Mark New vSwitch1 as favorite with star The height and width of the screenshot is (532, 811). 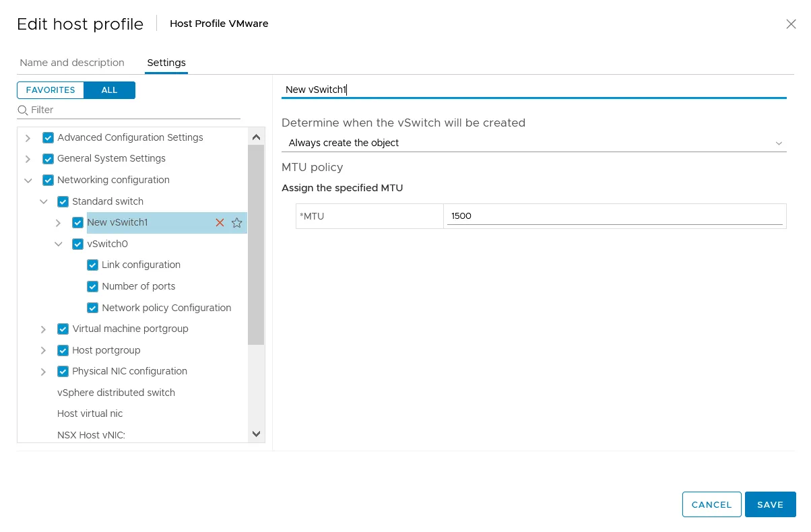coord(236,223)
